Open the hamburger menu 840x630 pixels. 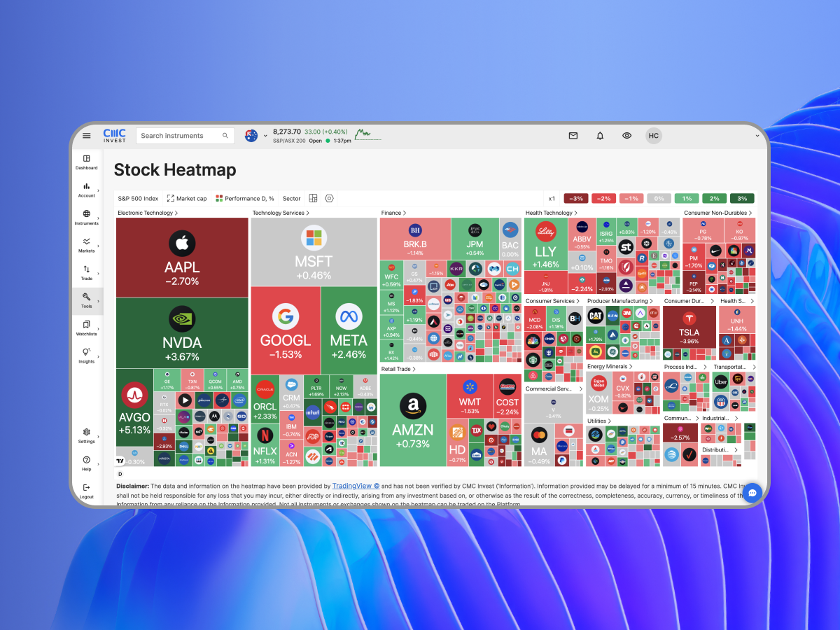pyautogui.click(x=87, y=136)
